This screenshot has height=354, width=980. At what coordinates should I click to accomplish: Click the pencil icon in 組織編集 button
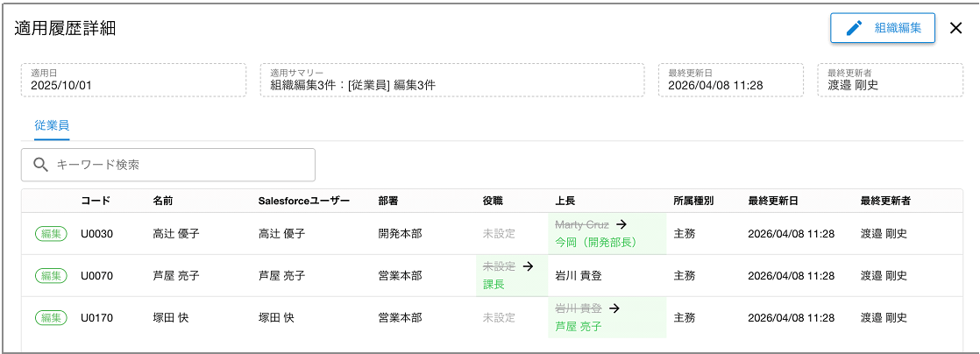[854, 28]
